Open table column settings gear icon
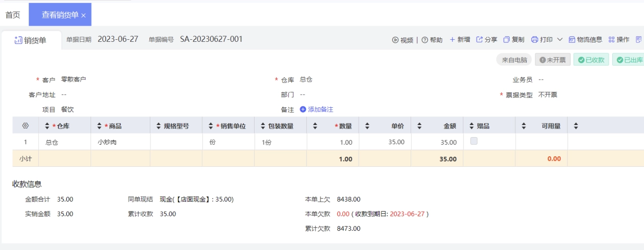This screenshot has height=250, width=644. tap(26, 126)
